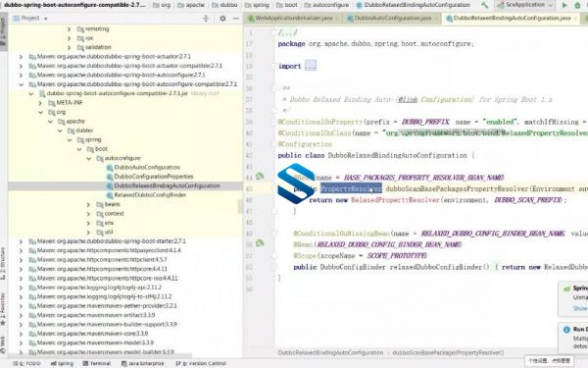588x368 pixels.
Task: Click the Spring notification leaf icon
Action: click(566, 289)
